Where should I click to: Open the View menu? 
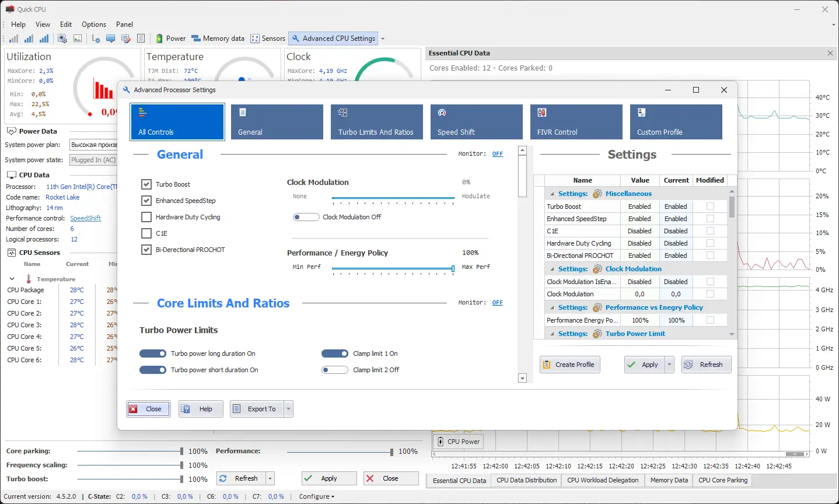43,24
